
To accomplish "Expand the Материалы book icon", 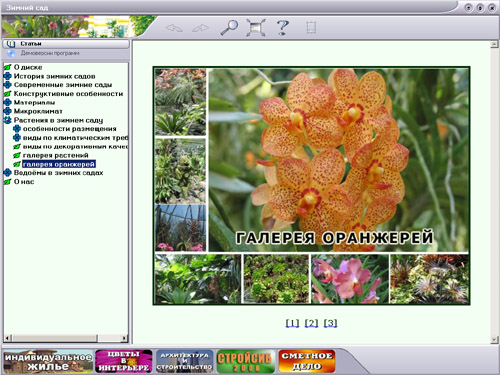I will coord(8,102).
